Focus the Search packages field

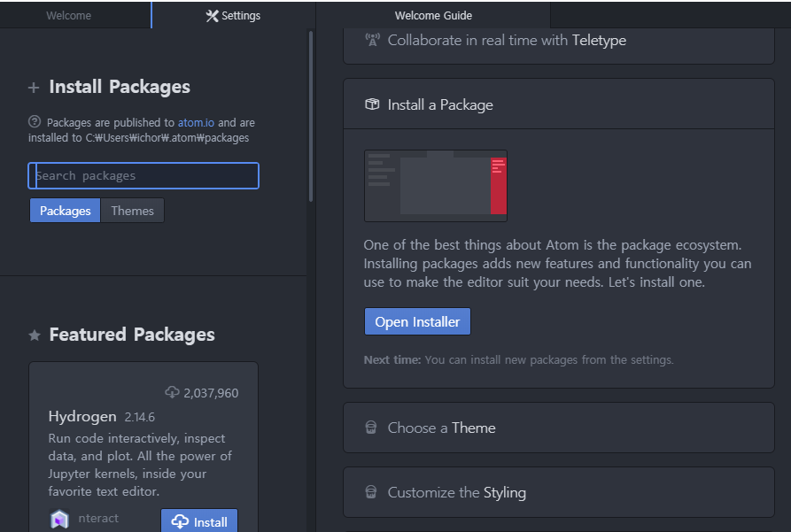(143, 175)
